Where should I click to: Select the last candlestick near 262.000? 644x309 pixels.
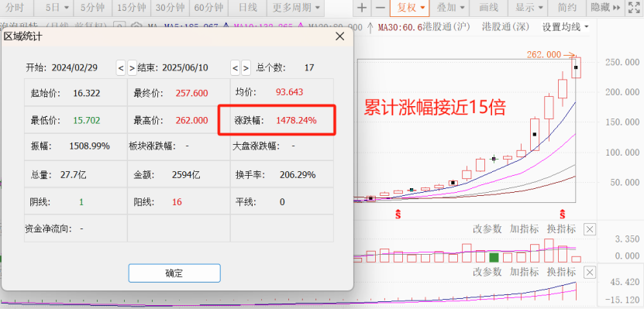[x=577, y=67]
